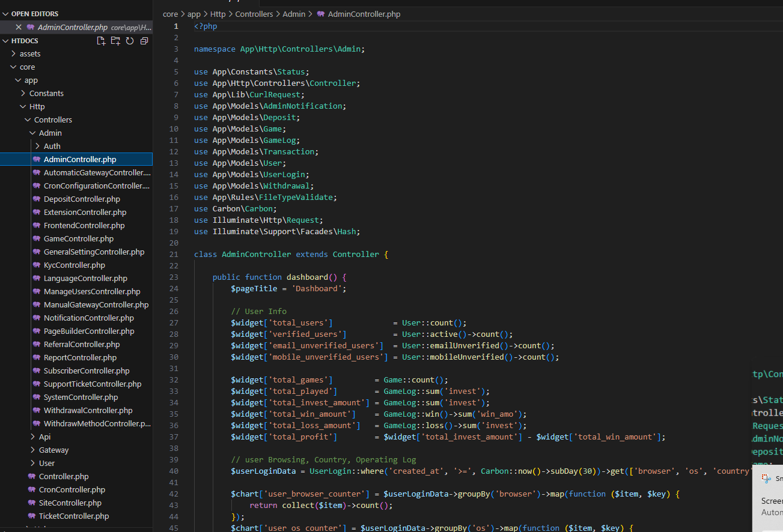Open ExtensionController.php
This screenshot has width=783, height=532.
click(x=85, y=212)
